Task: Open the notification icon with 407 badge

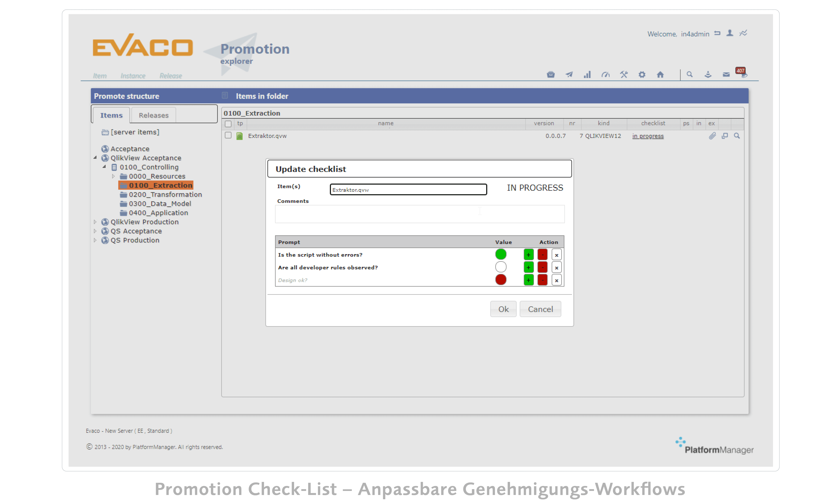Action: pos(742,73)
